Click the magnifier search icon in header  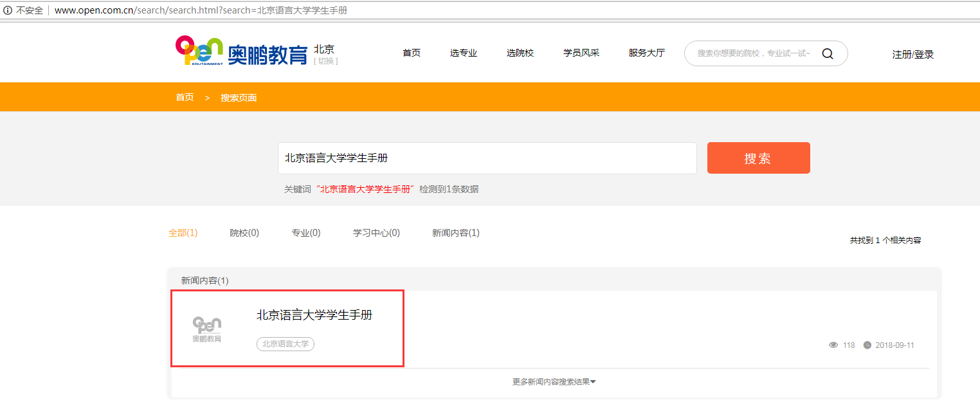coord(828,53)
